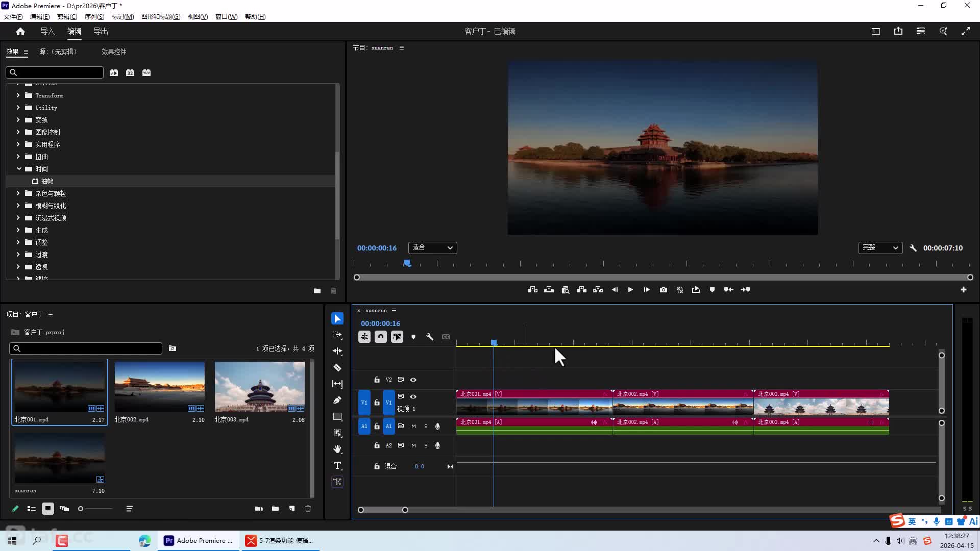Select the 抽帧 effect
This screenshot has width=980, height=551.
pyautogui.click(x=47, y=181)
